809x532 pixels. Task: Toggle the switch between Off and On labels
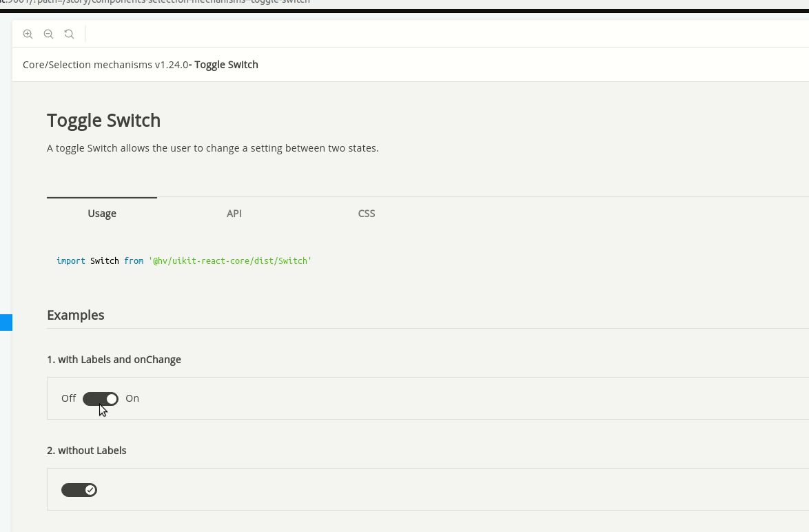click(x=101, y=398)
